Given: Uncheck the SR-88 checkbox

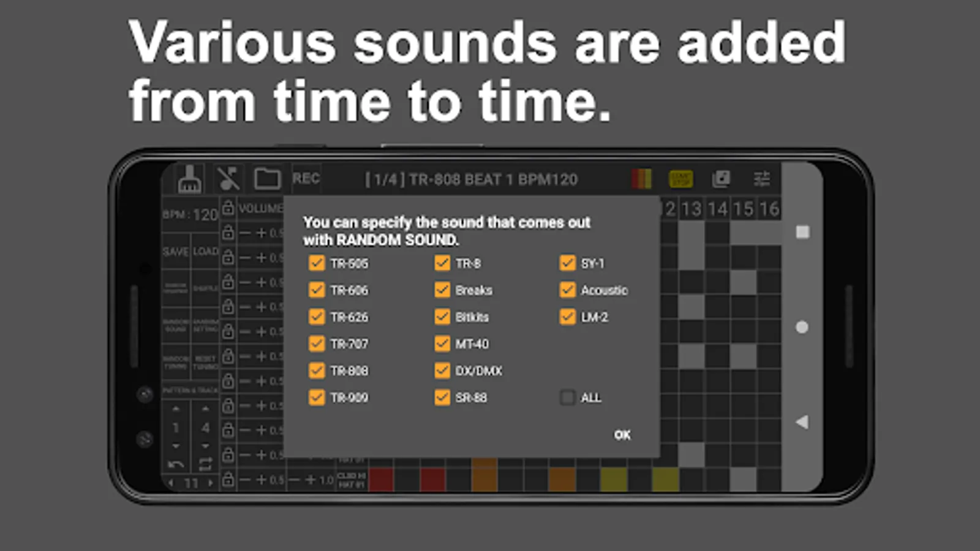Looking at the screenshot, I should point(442,398).
